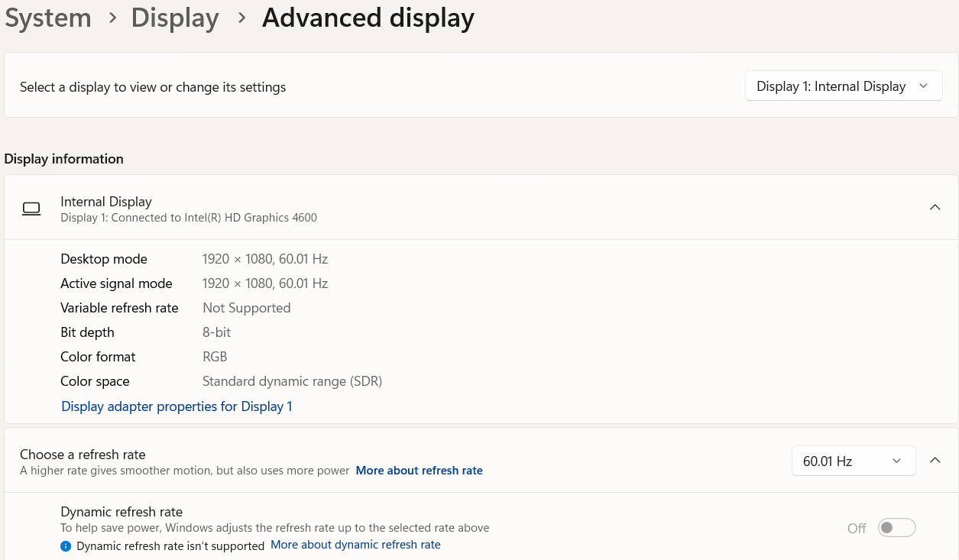Open the 60.01 Hz refresh rate dropdown
The width and height of the screenshot is (959, 560).
tap(854, 461)
